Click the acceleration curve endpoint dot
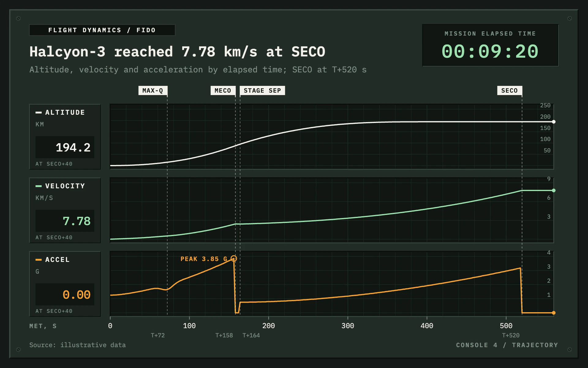588x368 pixels. [x=554, y=313]
